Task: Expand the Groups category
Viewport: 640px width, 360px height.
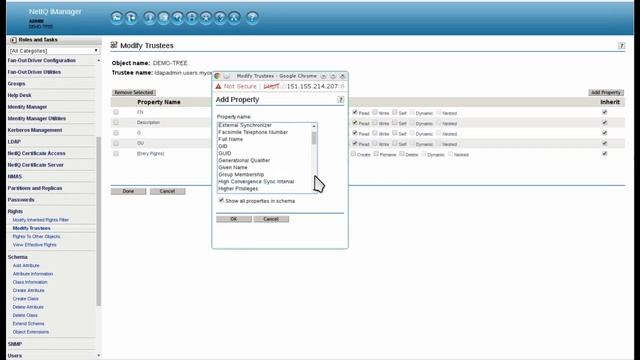Action: 16,84
